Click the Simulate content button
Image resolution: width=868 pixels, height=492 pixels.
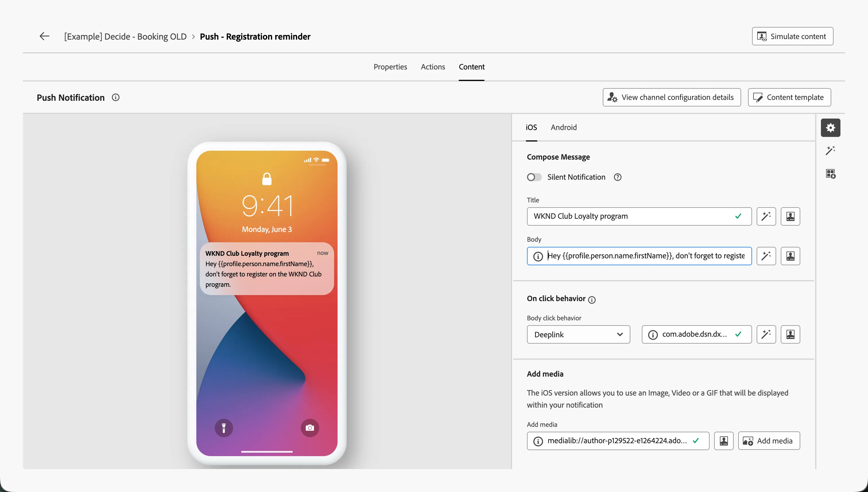(792, 36)
